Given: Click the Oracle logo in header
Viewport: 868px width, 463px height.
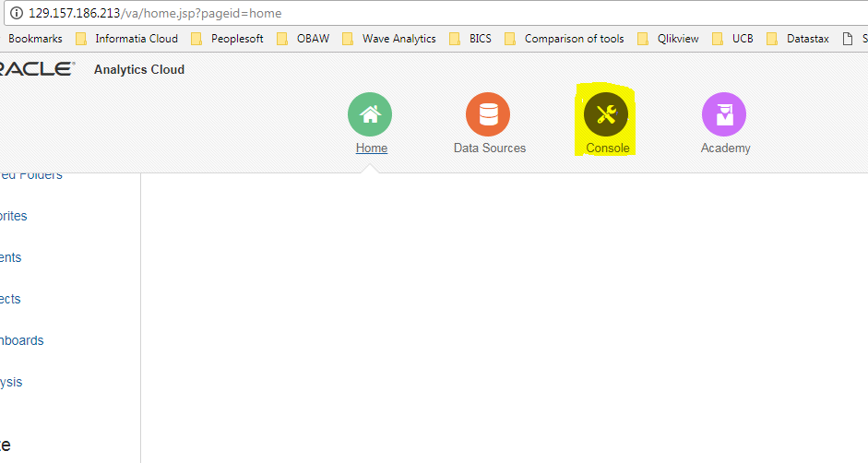Looking at the screenshot, I should click(37, 69).
